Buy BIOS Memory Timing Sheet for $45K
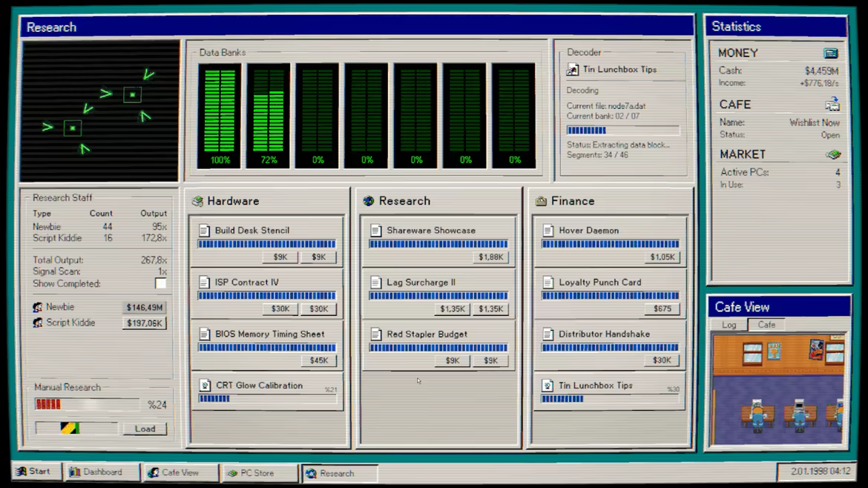 tap(319, 360)
